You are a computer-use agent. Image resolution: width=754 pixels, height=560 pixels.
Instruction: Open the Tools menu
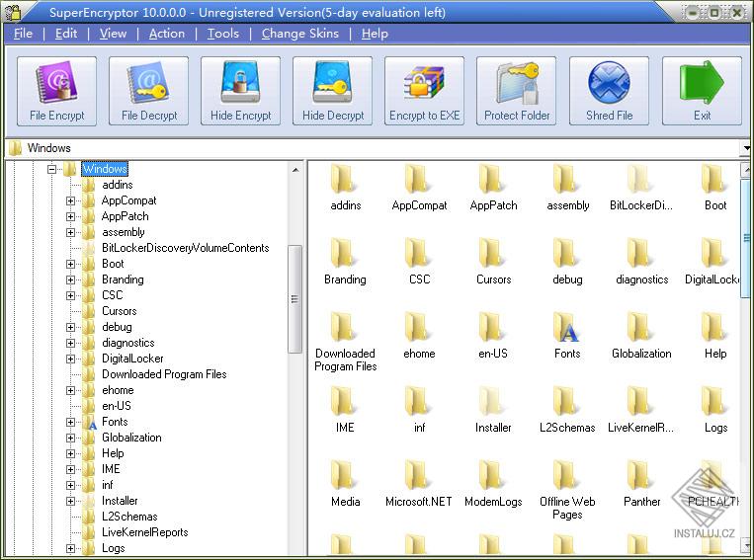[223, 34]
